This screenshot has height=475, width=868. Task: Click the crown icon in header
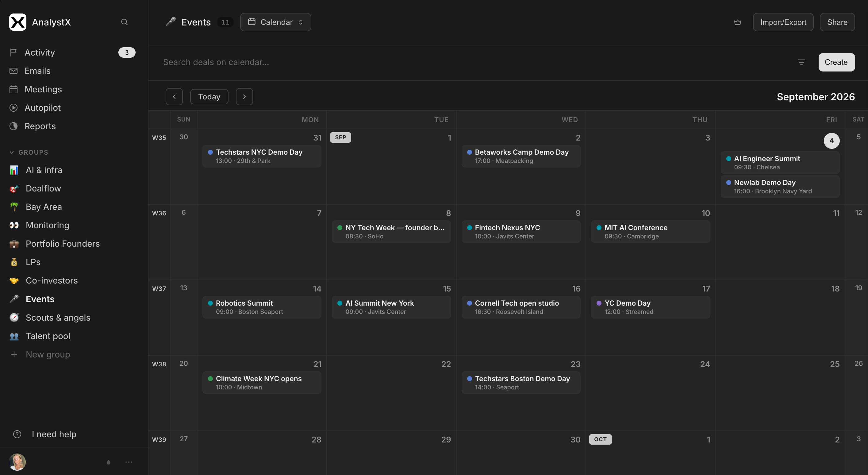738,22
